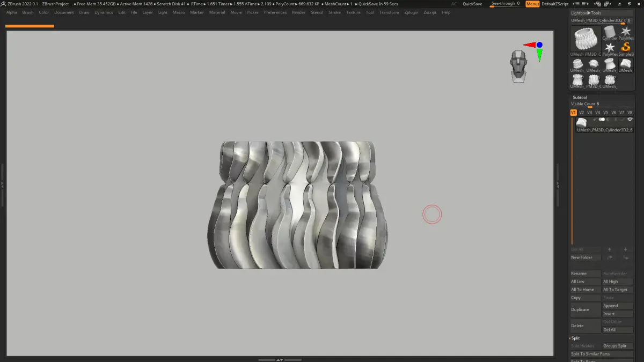Click the sculpted cylinder mesh in viewport
The image size is (644, 362).
coord(297,205)
